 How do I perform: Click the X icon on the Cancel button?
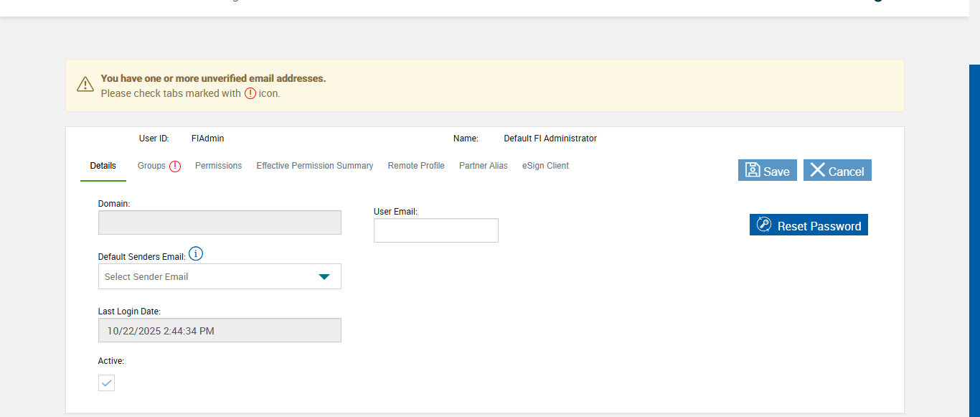[817, 170]
